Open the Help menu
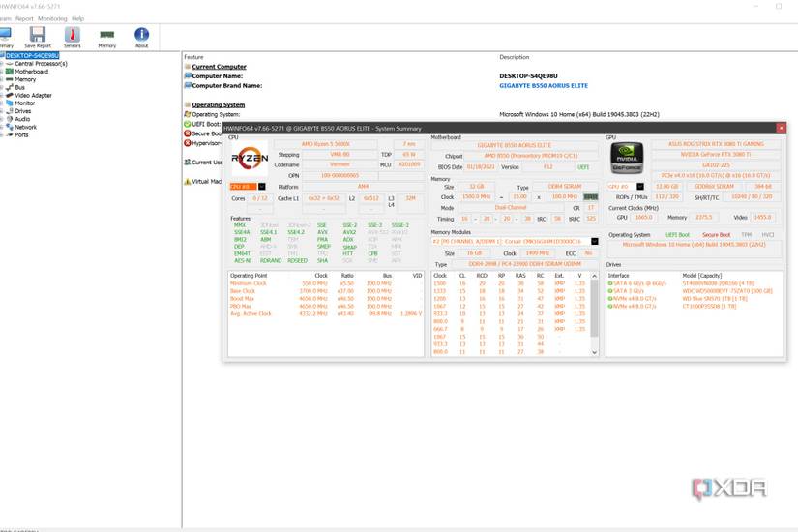The image size is (798, 532). 78,18
